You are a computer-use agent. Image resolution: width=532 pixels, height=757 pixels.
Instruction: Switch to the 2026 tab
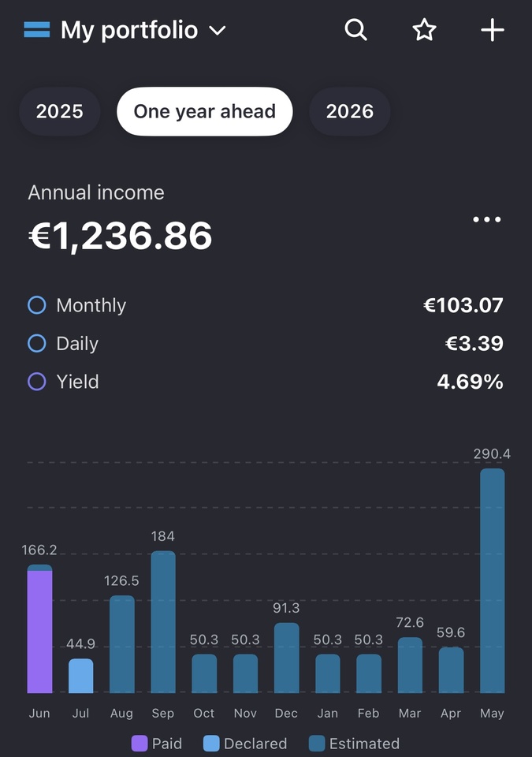[349, 111]
